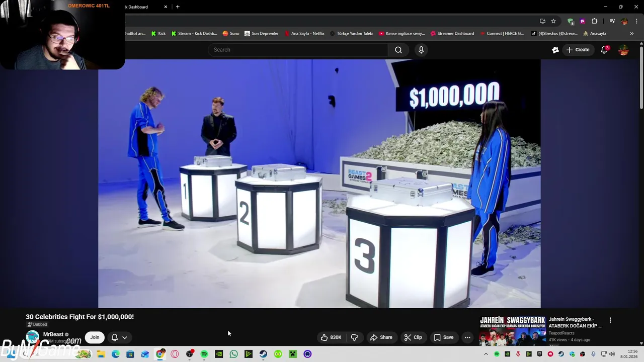Switch to the Dashboard browser tab
Image resolution: width=644 pixels, height=362 pixels.
136,7
